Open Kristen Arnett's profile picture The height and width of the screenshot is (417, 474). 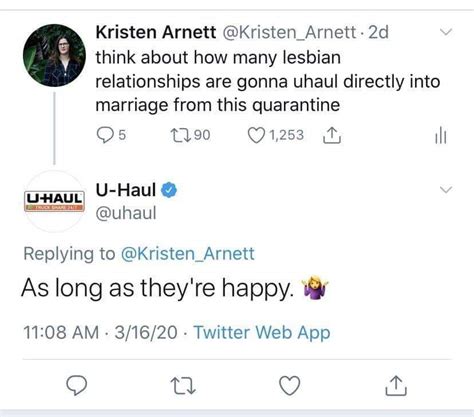click(54, 55)
